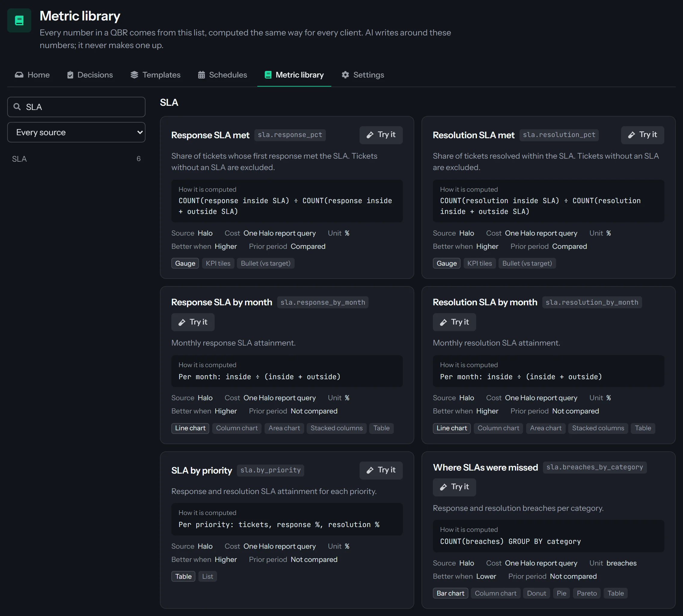Select Stacked columns on Response SLA by month
This screenshot has width=683, height=616.
click(x=336, y=428)
